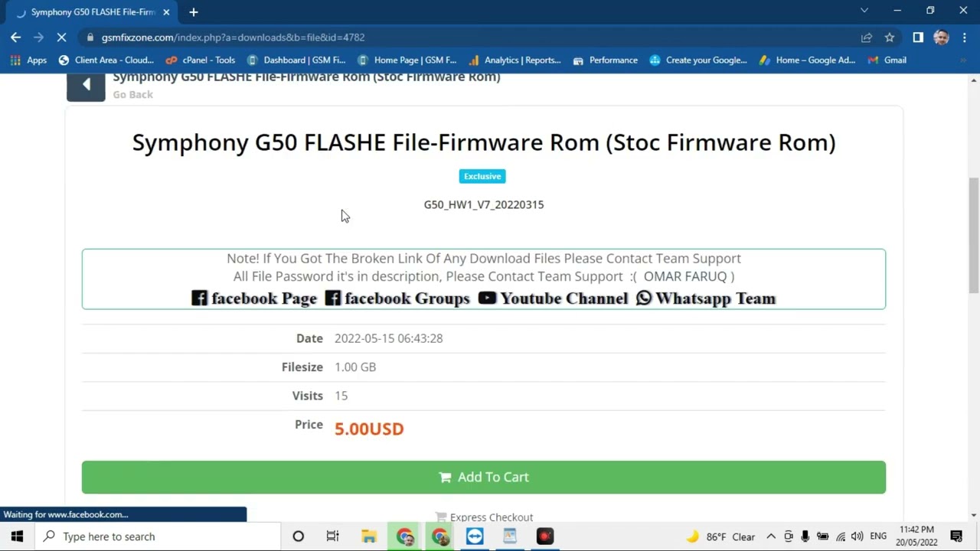This screenshot has width=980, height=551.
Task: Open the Dashboard | GSM Fi... bookmark
Action: point(296,60)
